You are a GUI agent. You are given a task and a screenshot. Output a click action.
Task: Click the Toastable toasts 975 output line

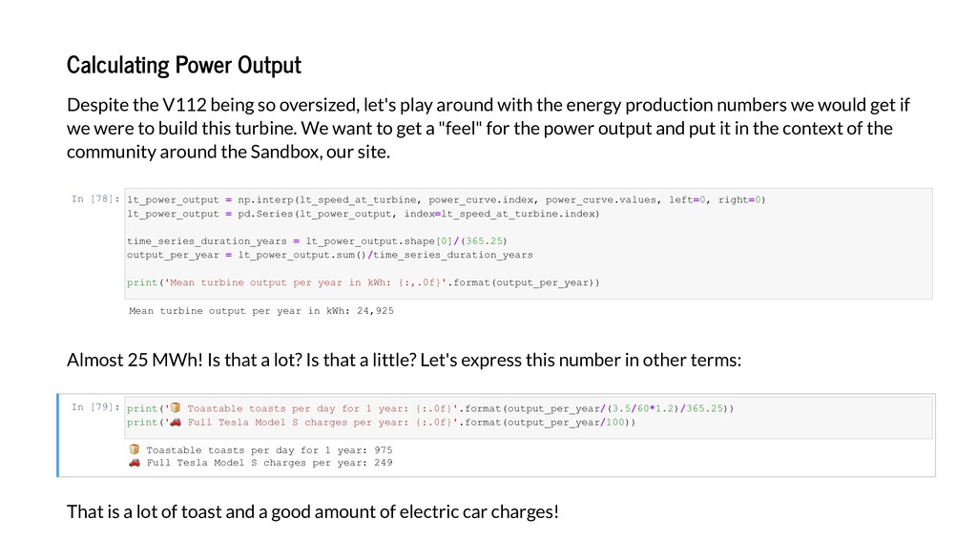260,449
